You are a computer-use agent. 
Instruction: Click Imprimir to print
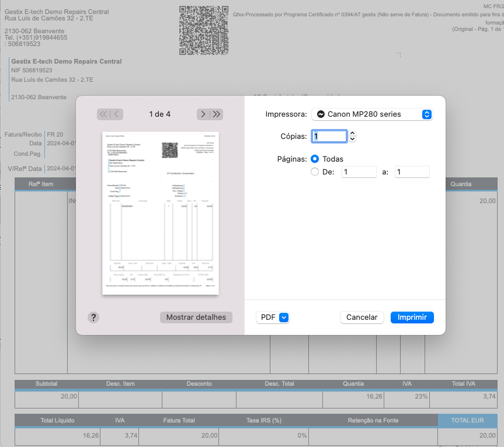pos(412,317)
